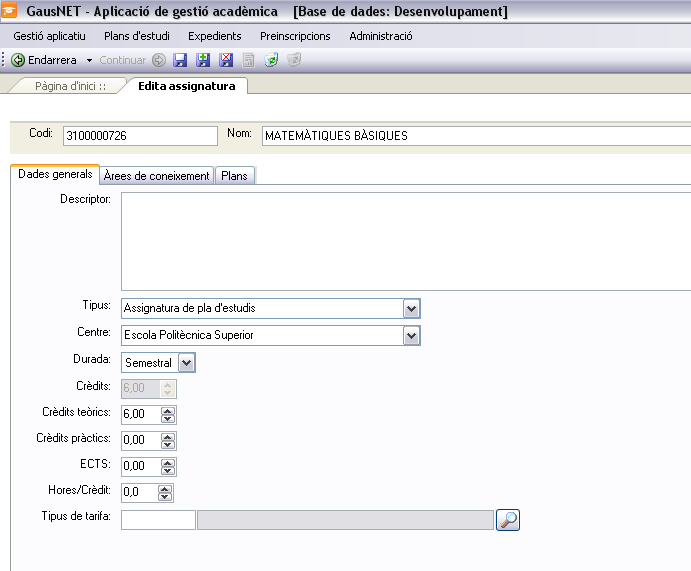This screenshot has height=571, width=691.
Task: Click the orange GausNET application icon
Action: coord(12,12)
